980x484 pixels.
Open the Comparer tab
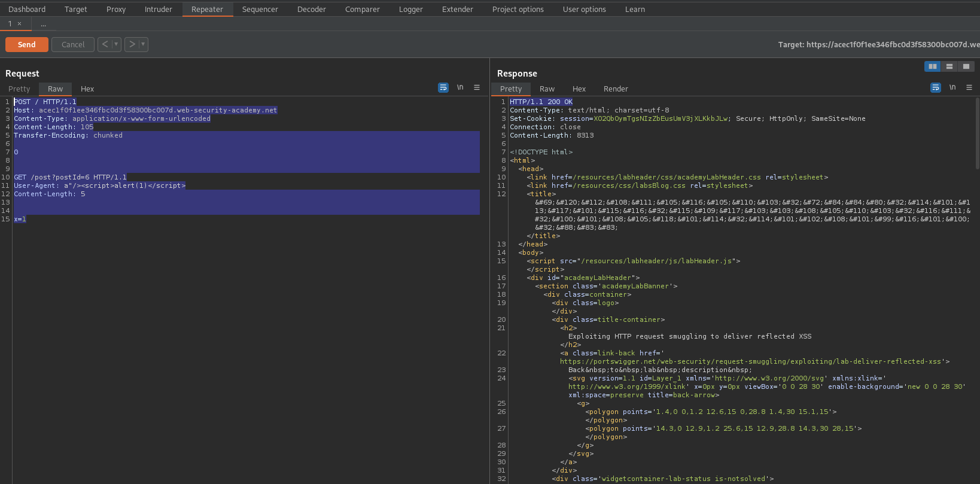point(363,9)
